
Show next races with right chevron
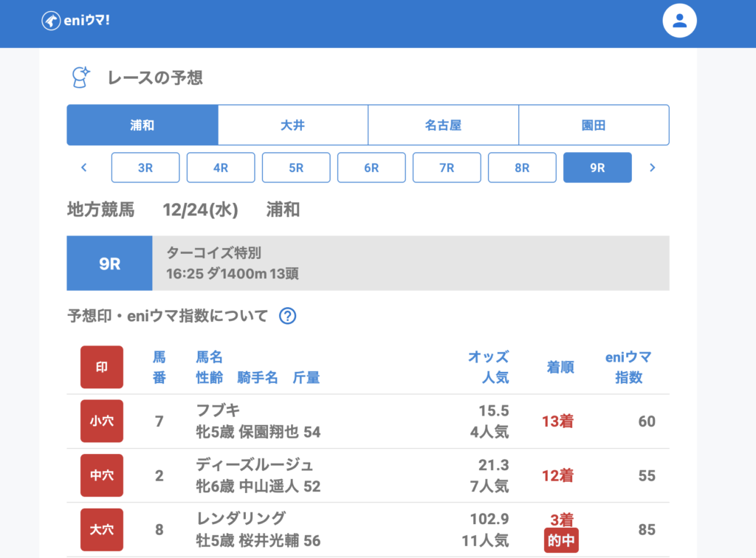(652, 168)
